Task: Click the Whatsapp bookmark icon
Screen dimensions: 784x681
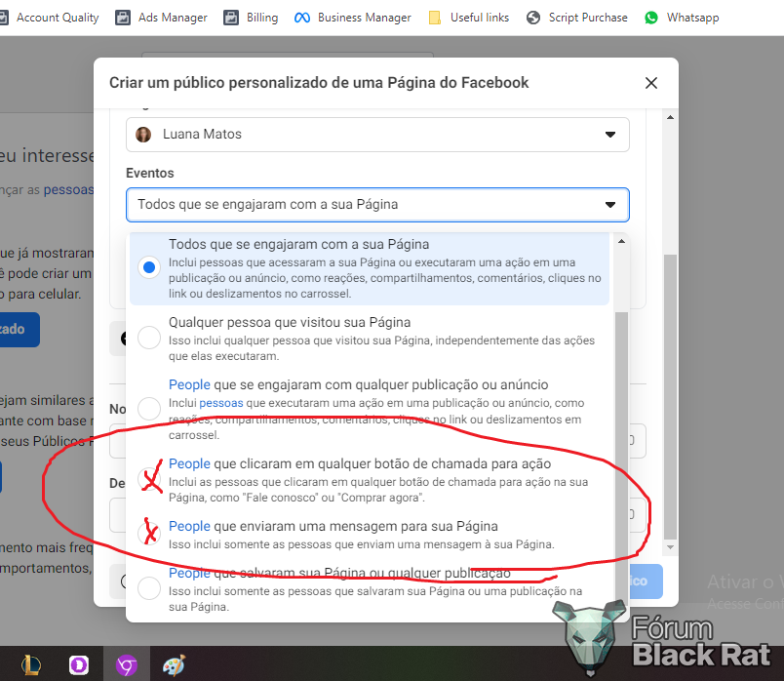Action: tap(651, 18)
